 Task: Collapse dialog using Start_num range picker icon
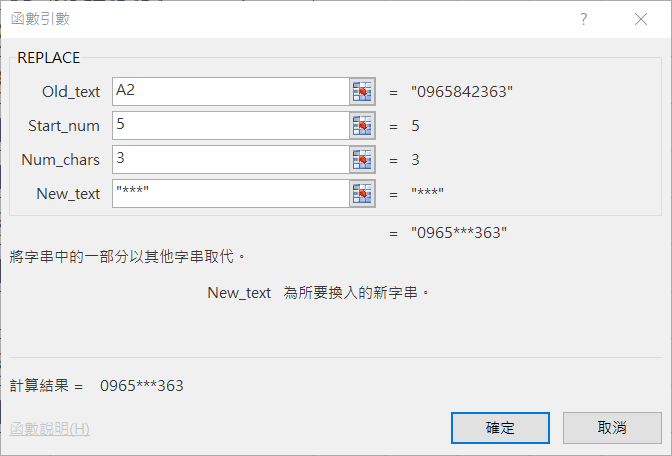tap(362, 126)
